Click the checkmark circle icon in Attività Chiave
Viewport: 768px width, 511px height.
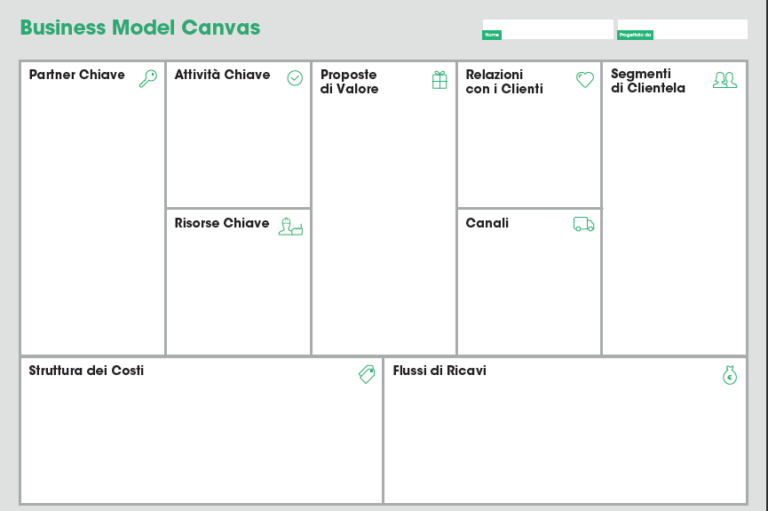point(295,78)
